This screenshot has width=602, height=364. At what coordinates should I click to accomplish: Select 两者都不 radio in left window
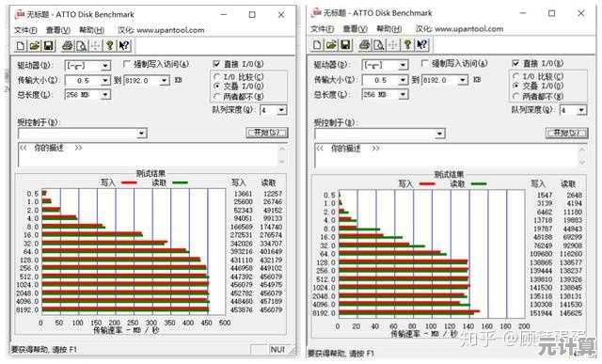[x=217, y=96]
